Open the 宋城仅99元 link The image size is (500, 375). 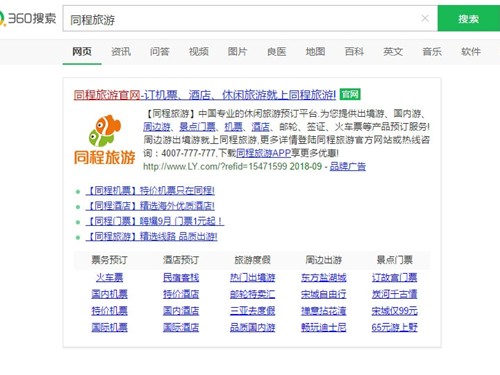point(395,311)
